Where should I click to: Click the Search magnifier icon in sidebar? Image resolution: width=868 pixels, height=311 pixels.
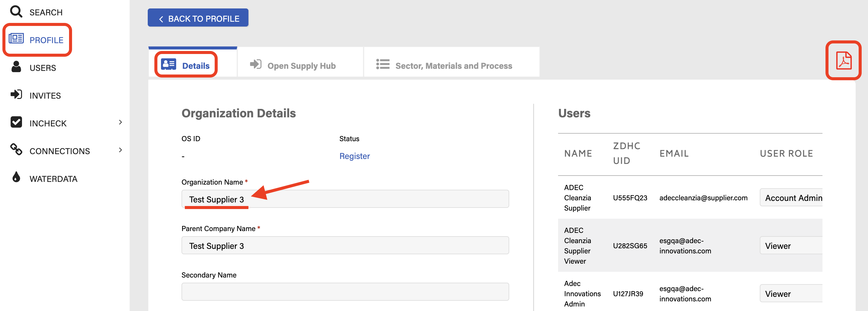(x=16, y=11)
